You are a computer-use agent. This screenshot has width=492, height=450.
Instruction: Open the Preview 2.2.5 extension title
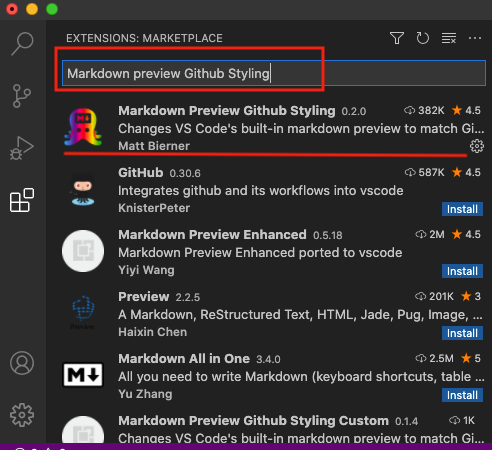(x=144, y=297)
